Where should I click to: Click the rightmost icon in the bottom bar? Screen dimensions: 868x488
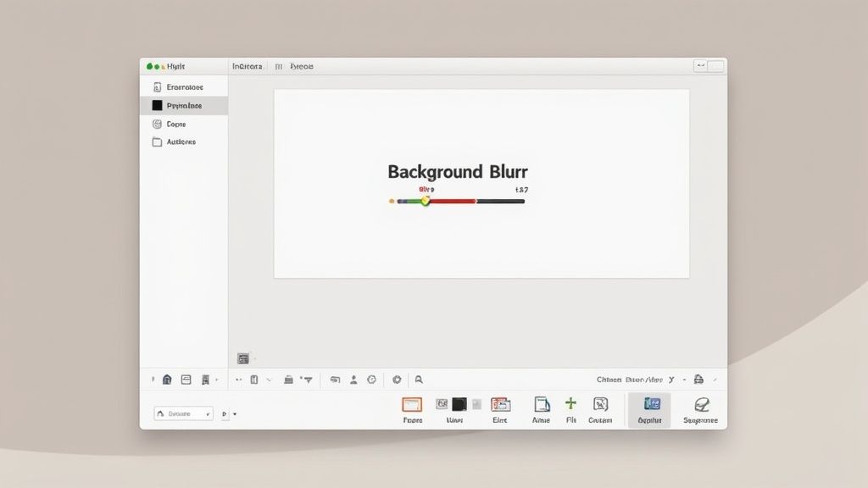pos(701,405)
